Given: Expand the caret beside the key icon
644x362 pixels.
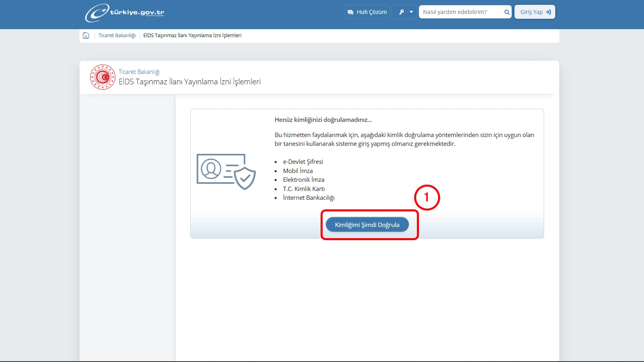Looking at the screenshot, I should tap(411, 12).
